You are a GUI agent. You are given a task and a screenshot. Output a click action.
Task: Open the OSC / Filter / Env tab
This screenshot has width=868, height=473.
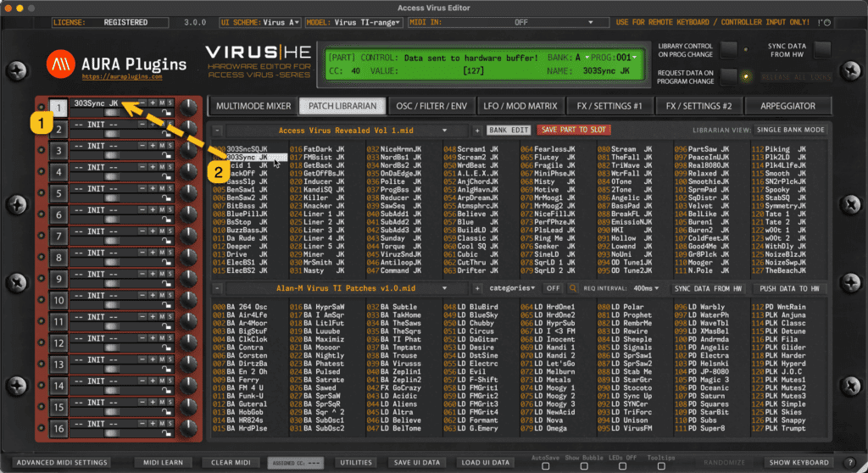(x=431, y=106)
